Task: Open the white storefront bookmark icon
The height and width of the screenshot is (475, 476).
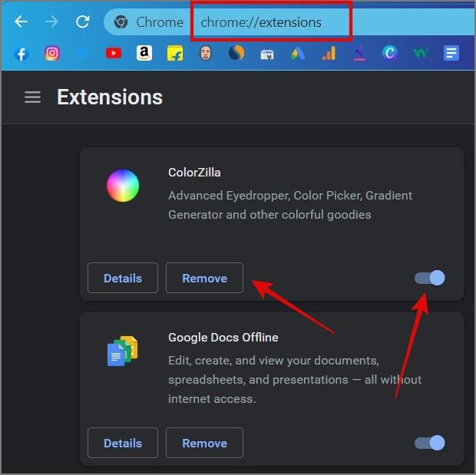Action: tap(267, 54)
